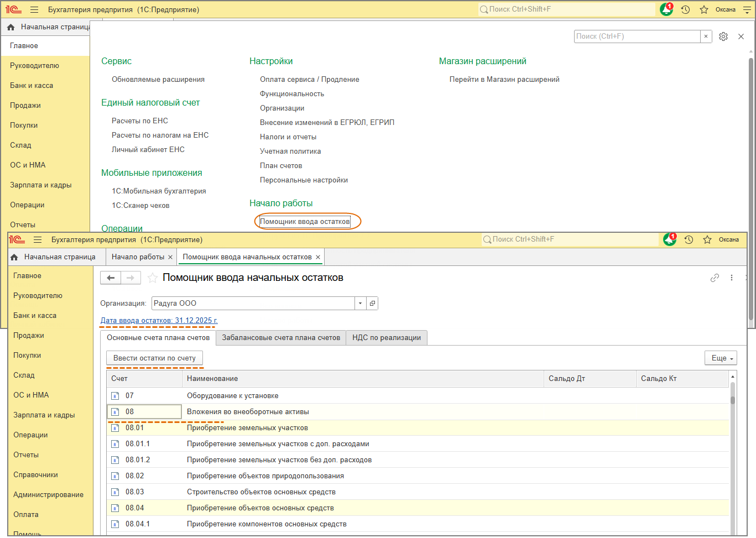This screenshot has width=756, height=538.
Task: Open notifications bell in top bar
Action: [x=666, y=9]
